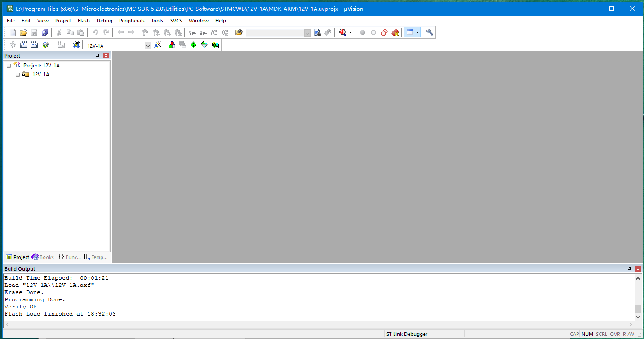
Task: Click the Build target icon
Action: pyautogui.click(x=23, y=45)
